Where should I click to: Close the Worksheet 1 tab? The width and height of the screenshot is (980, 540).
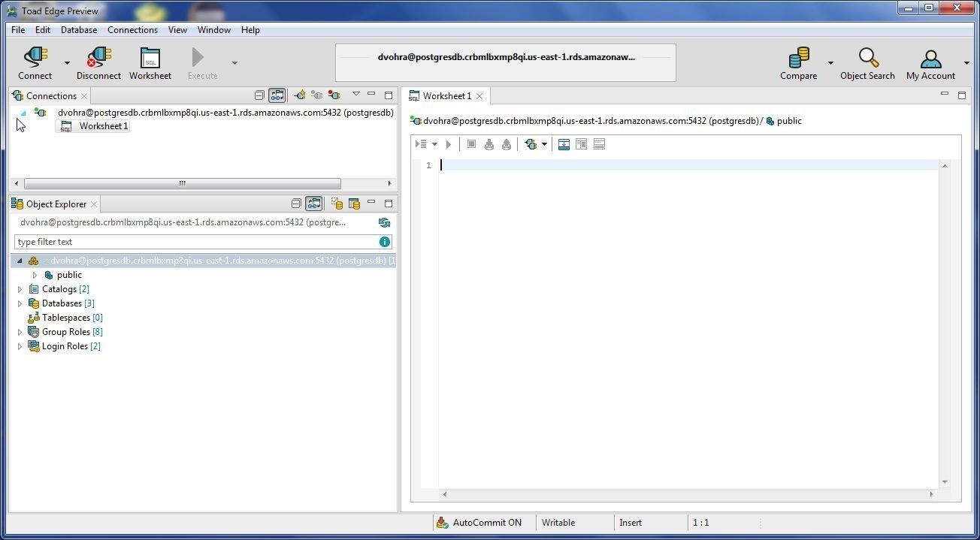(x=479, y=96)
